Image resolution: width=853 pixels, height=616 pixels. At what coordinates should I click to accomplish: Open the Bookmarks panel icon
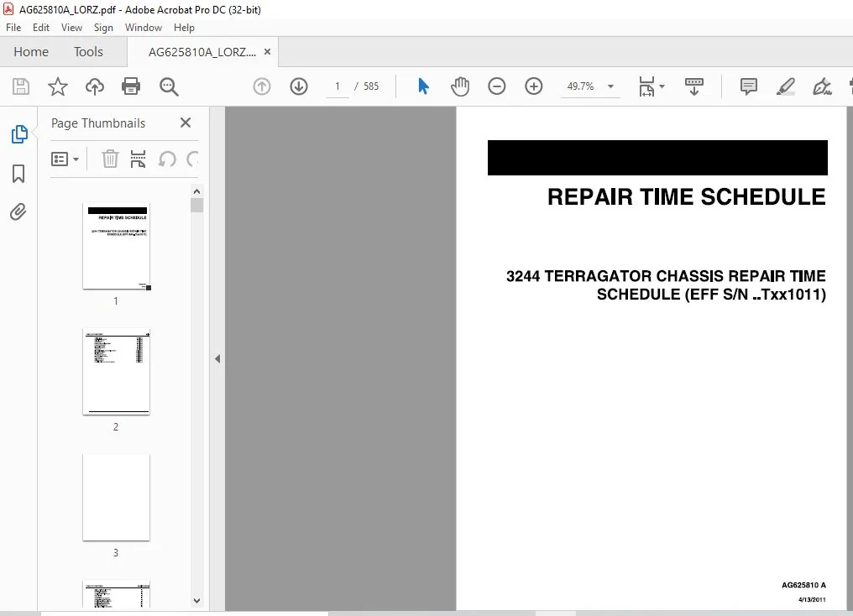coord(18,174)
